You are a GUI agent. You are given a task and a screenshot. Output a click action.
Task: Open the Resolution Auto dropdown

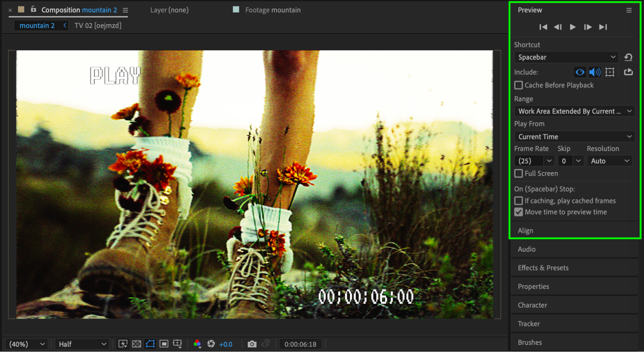tap(610, 161)
